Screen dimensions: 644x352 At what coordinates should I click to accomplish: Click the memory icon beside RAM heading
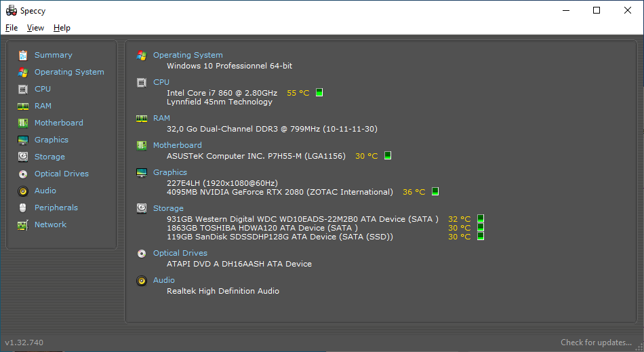tap(142, 118)
